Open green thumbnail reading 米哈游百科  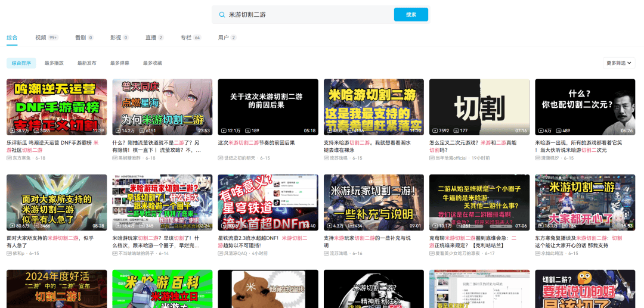pos(162,289)
